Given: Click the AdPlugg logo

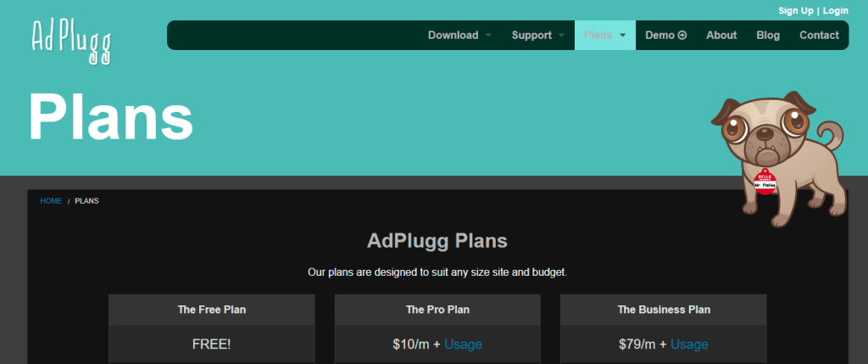Looking at the screenshot, I should tap(71, 42).
